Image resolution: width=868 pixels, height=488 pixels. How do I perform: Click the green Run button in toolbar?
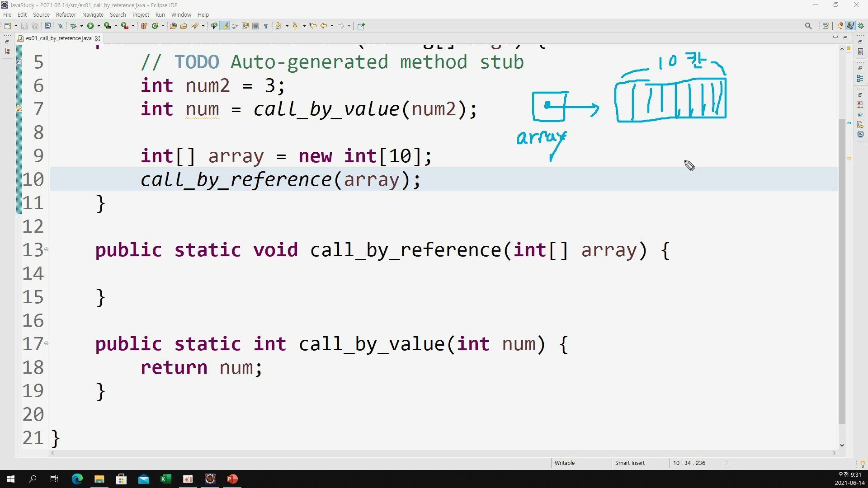pyautogui.click(x=90, y=26)
